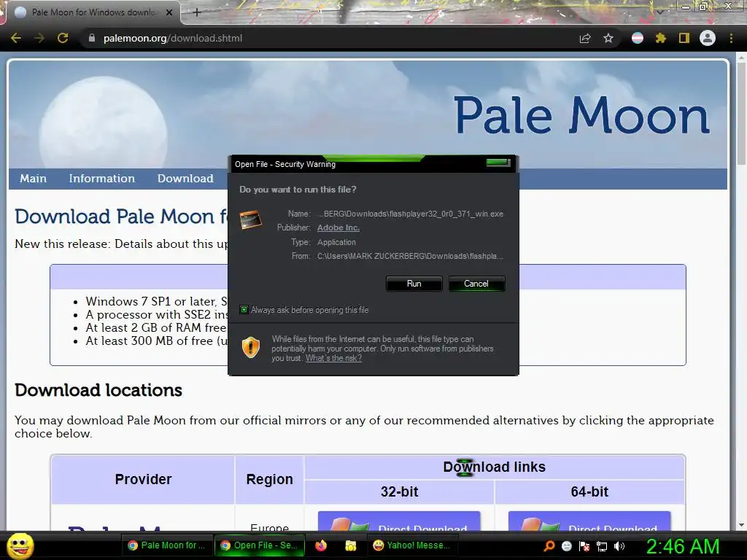The width and height of the screenshot is (747, 560).
Task: Close the Pale Moon for Windows tab
Action: 169,12
